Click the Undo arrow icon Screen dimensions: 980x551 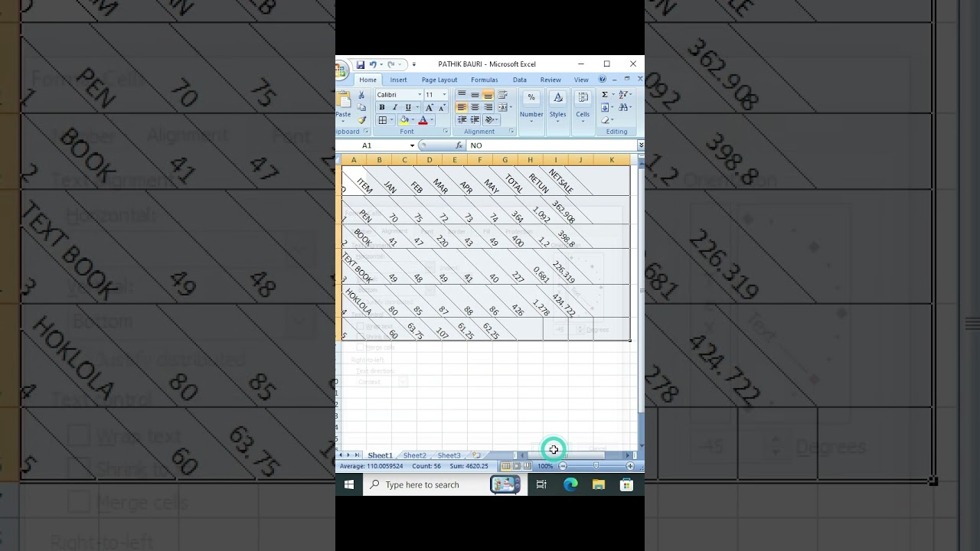point(373,65)
